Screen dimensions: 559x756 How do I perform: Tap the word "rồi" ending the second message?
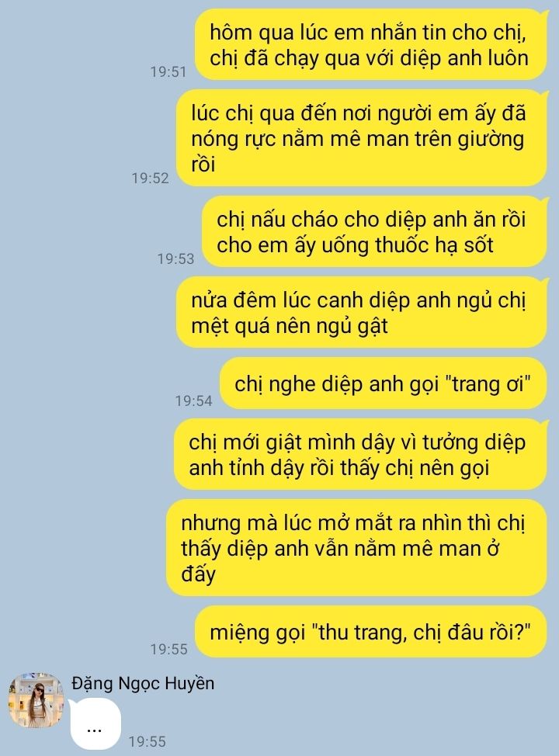pos(203,165)
